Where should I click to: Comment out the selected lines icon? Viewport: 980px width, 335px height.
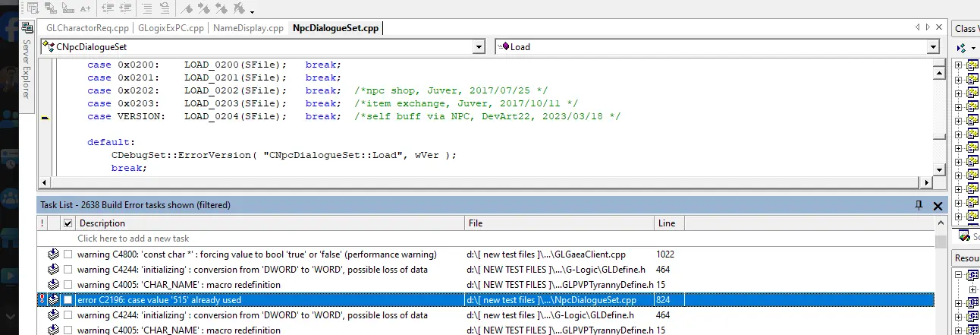147,8
